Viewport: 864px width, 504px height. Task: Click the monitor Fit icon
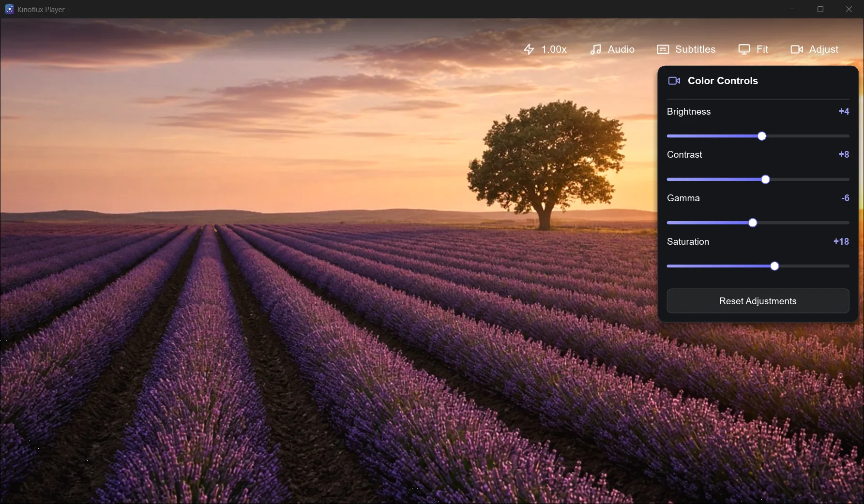click(x=744, y=49)
